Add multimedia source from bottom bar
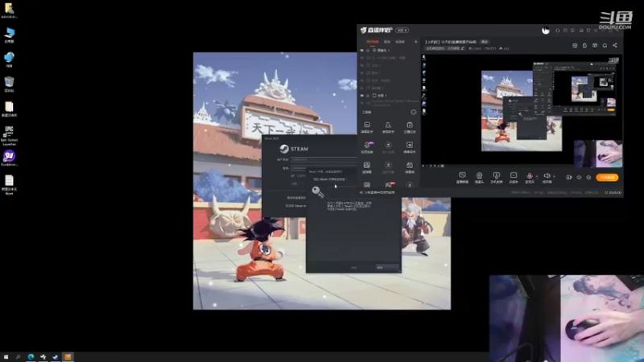The width and height of the screenshot is (644, 362). click(514, 177)
